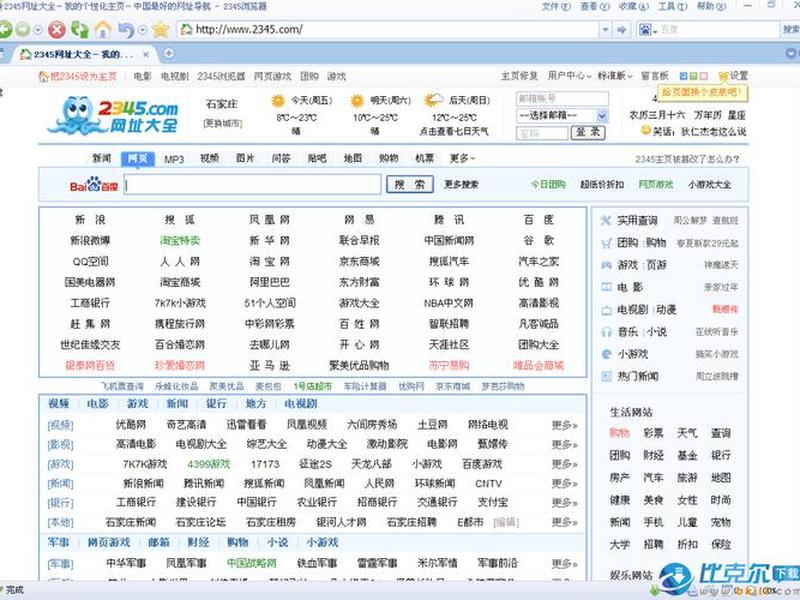Click the green forward arrow in the toolbar
The height and width of the screenshot is (600, 800).
[23, 30]
